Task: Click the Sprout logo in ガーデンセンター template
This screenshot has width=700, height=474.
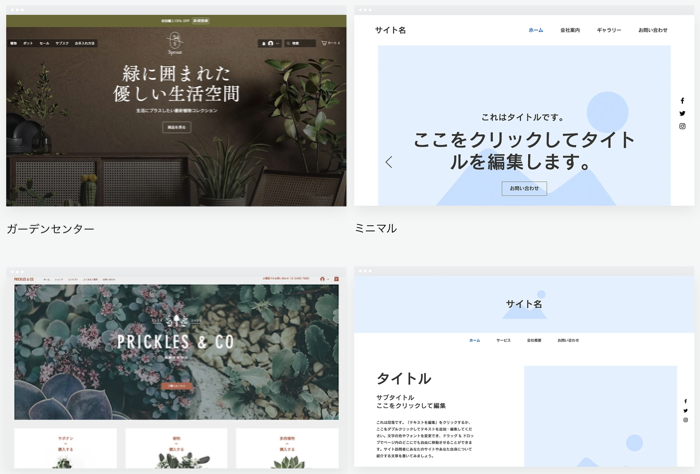Action: (175, 43)
